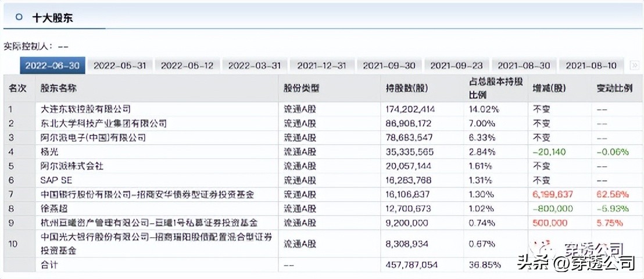
Task: Click the 500,000 increase value
Action: point(549,223)
